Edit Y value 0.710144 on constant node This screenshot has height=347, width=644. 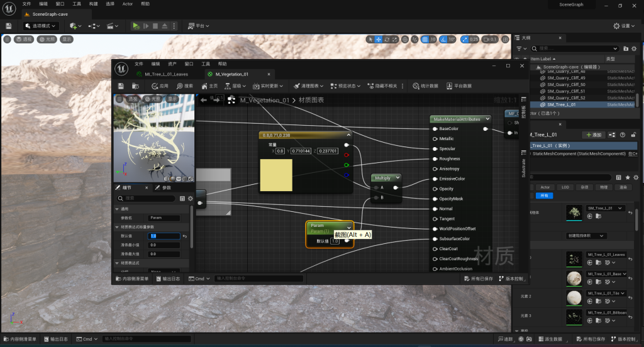301,151
